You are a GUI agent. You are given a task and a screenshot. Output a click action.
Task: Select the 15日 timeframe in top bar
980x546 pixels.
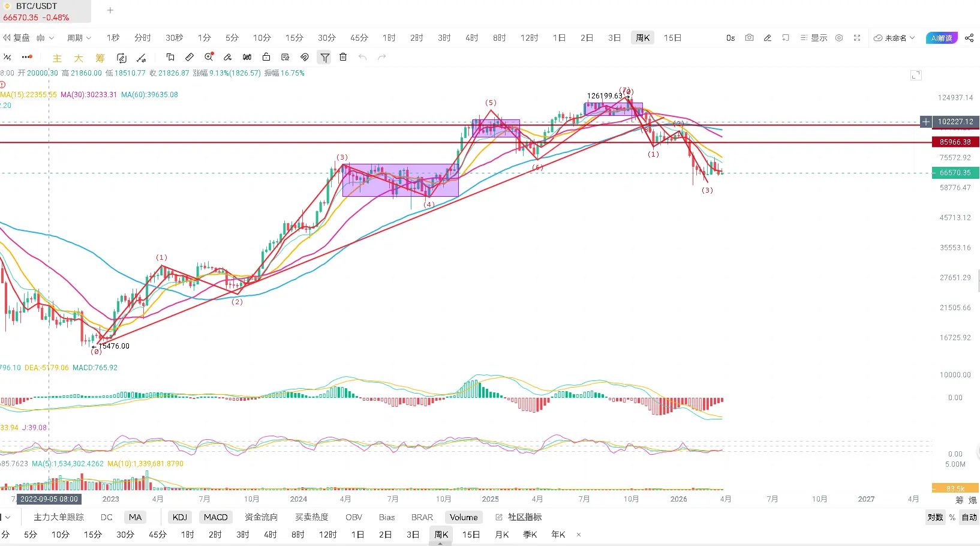[673, 38]
